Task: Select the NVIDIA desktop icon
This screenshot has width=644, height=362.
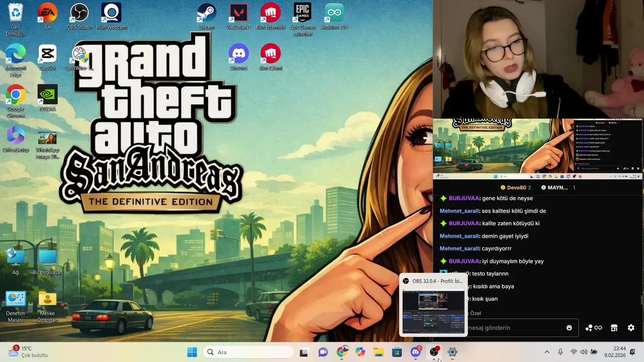Action: click(x=47, y=99)
